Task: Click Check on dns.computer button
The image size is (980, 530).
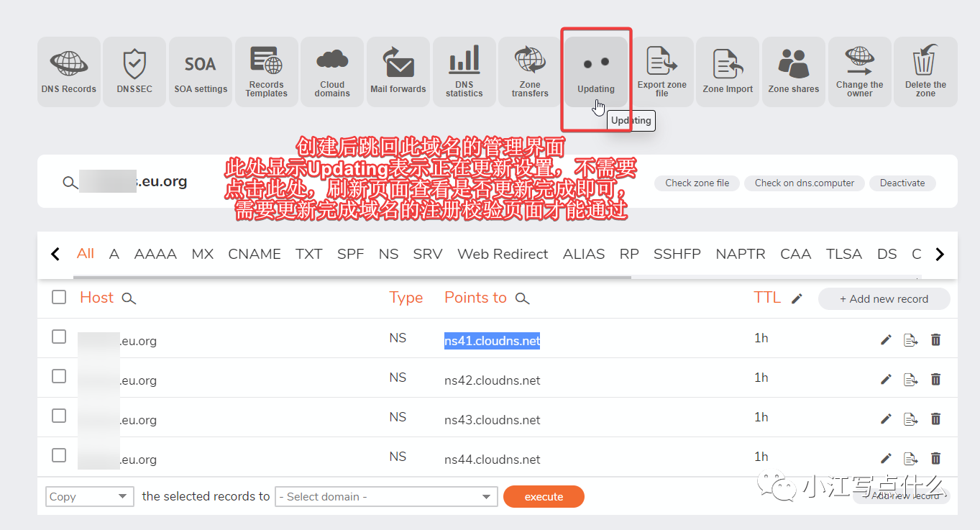Action: tap(805, 183)
